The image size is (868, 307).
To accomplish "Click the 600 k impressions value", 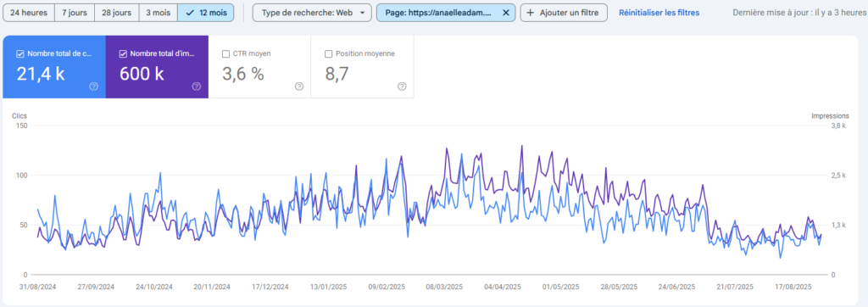I will click(x=142, y=74).
